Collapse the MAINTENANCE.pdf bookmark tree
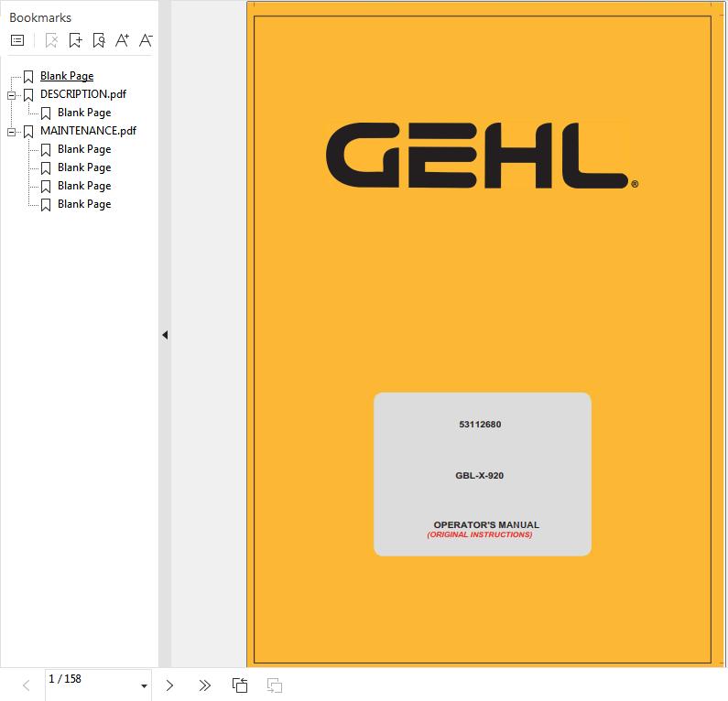Screen dimensions: 728x701 coord(12,132)
